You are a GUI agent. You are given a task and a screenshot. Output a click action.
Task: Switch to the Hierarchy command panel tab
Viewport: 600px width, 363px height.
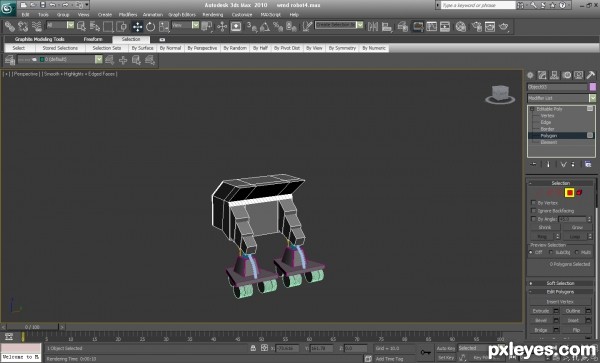(554, 75)
